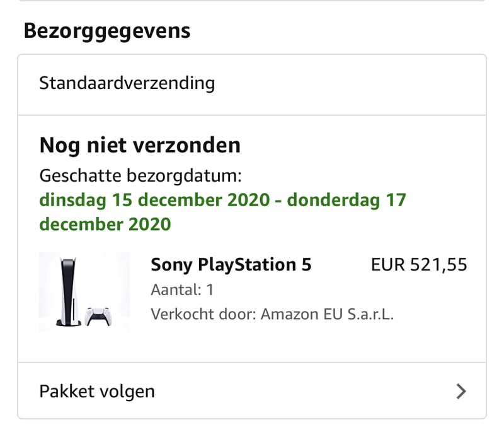The height and width of the screenshot is (437, 504).
Task: Click the Nog niet verzonden status heading
Action: point(140,146)
